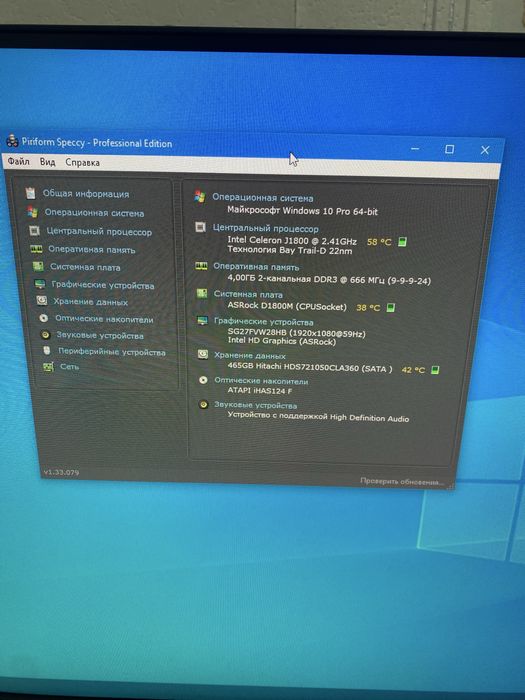Click the 465GB Hitachi HDS721050CLA360 drive text

click(x=310, y=367)
